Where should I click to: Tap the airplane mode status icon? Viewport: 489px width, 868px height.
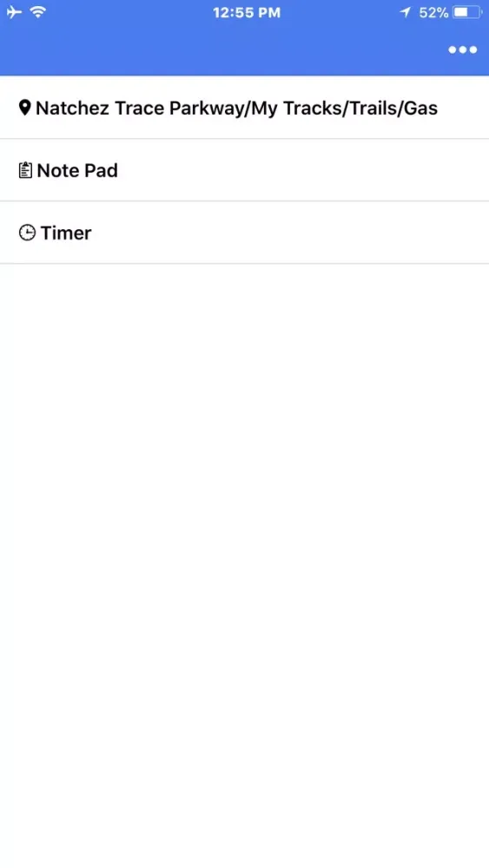tap(15, 12)
